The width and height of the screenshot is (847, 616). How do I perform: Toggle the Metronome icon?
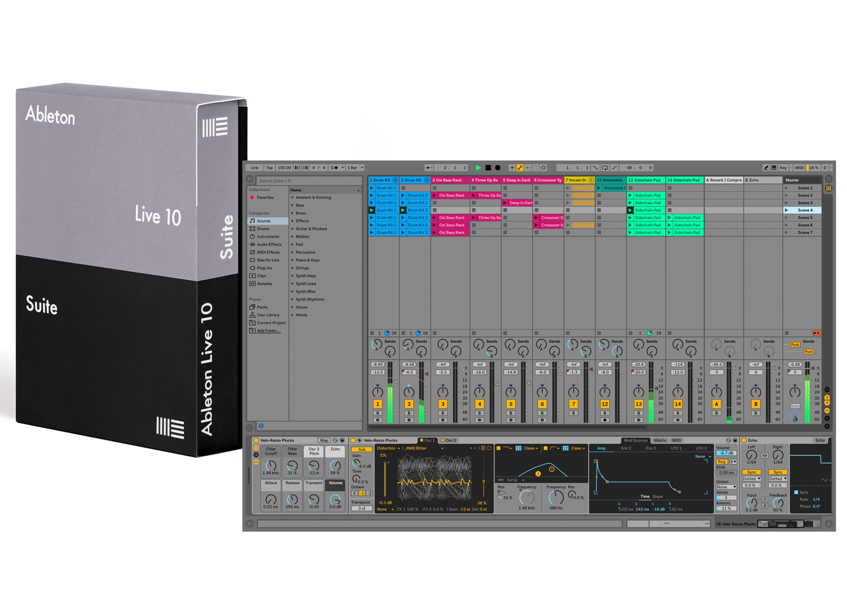[x=335, y=168]
